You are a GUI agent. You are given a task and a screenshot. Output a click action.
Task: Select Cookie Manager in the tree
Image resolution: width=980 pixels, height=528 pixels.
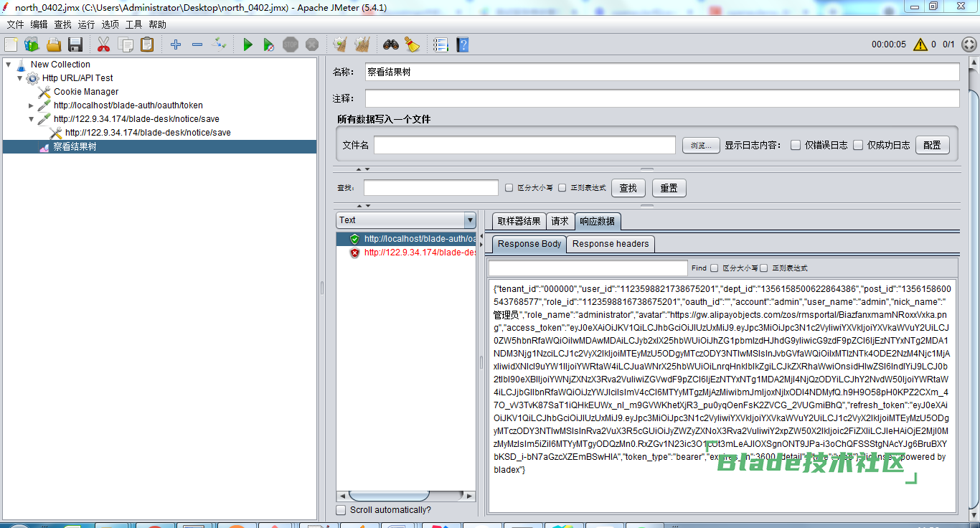coord(86,92)
